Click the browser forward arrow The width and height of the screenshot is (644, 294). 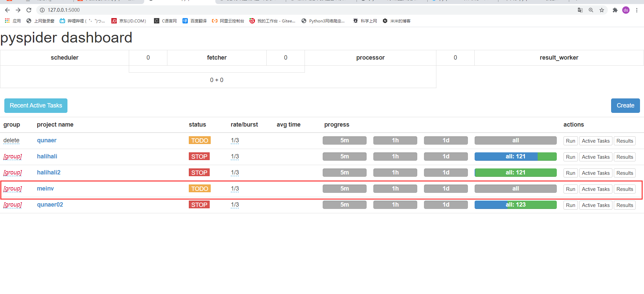pyautogui.click(x=18, y=10)
